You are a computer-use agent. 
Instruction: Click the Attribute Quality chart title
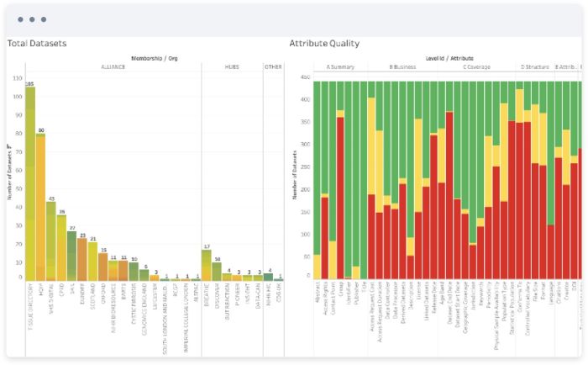point(324,44)
